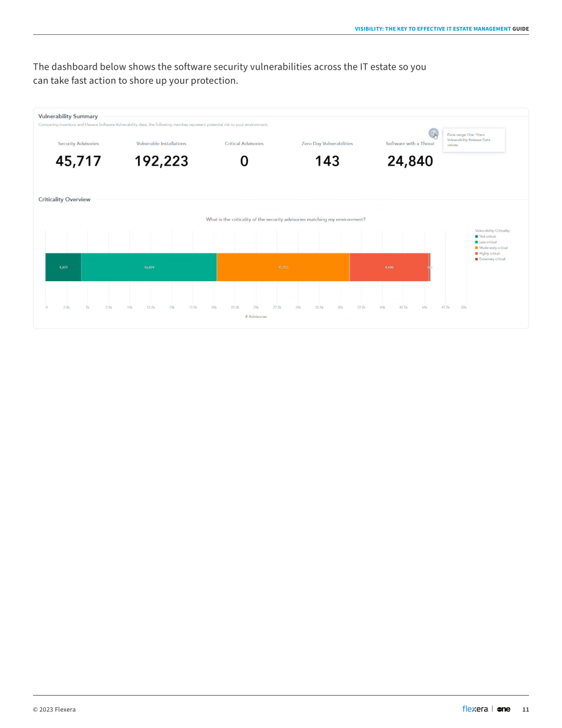Click the date range filter tooltip box

(474, 140)
